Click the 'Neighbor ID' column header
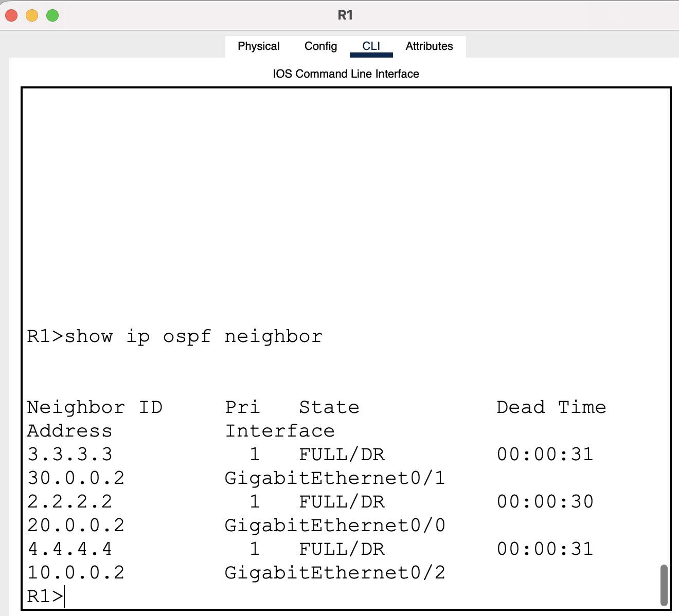679x616 pixels. pyautogui.click(x=95, y=407)
